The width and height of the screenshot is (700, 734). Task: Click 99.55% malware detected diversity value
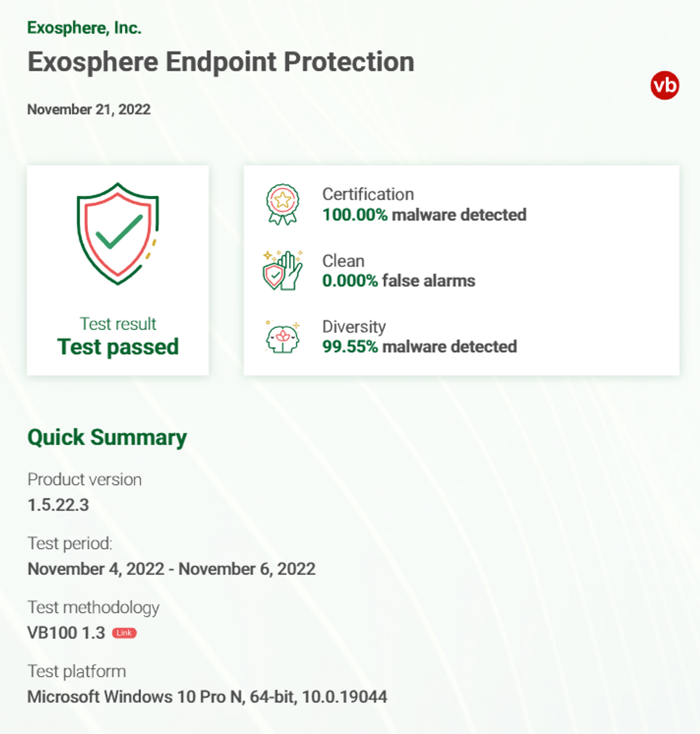[420, 347]
